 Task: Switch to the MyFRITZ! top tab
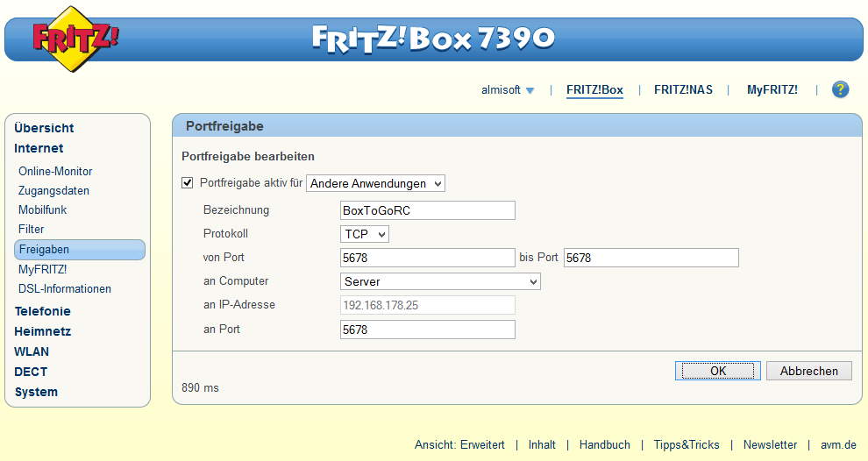pos(772,89)
